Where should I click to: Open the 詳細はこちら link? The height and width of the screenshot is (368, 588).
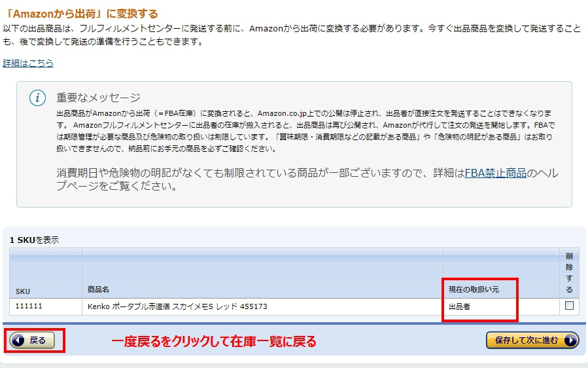coord(28,64)
